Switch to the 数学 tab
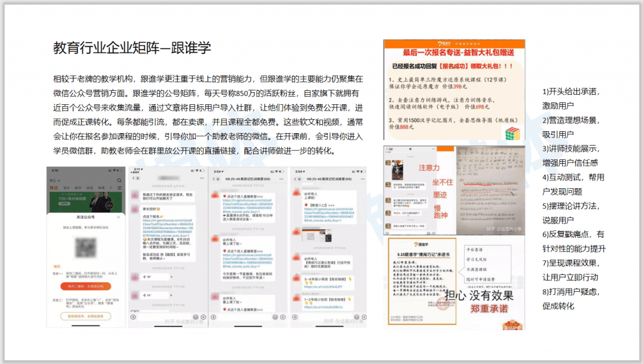The image size is (643, 364). 78,188
